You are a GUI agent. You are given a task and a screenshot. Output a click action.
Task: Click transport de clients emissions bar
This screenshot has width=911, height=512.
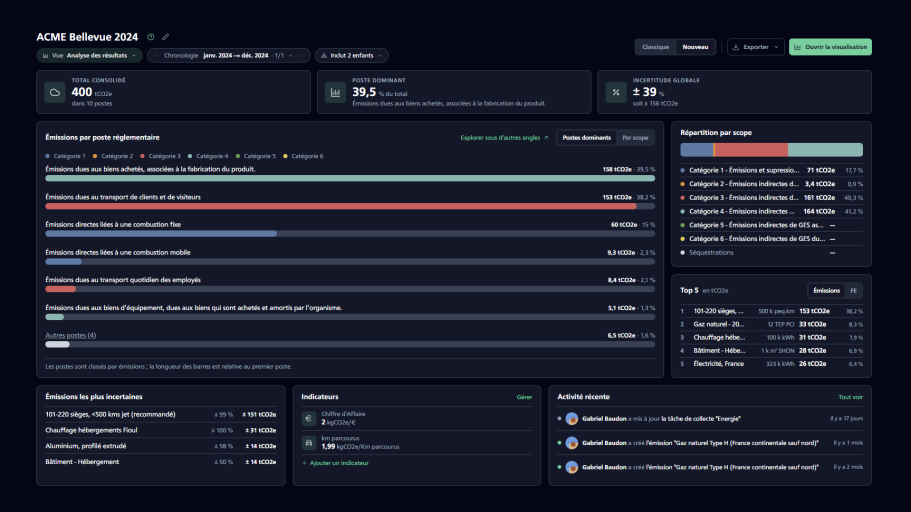[340, 206]
